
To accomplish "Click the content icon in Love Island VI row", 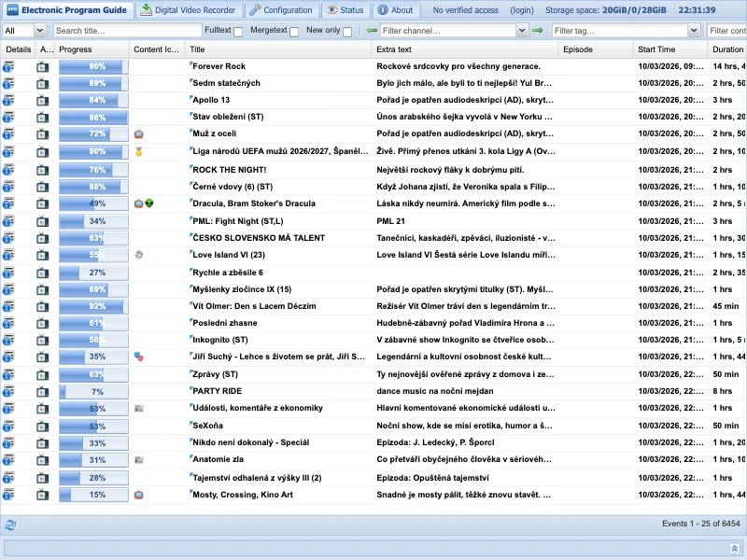I will [x=138, y=255].
